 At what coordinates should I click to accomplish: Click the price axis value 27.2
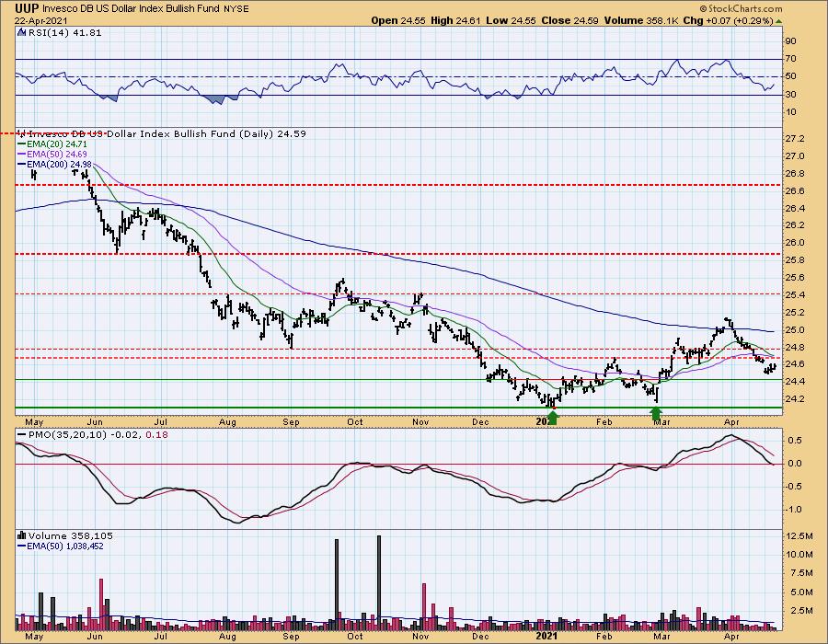point(795,139)
